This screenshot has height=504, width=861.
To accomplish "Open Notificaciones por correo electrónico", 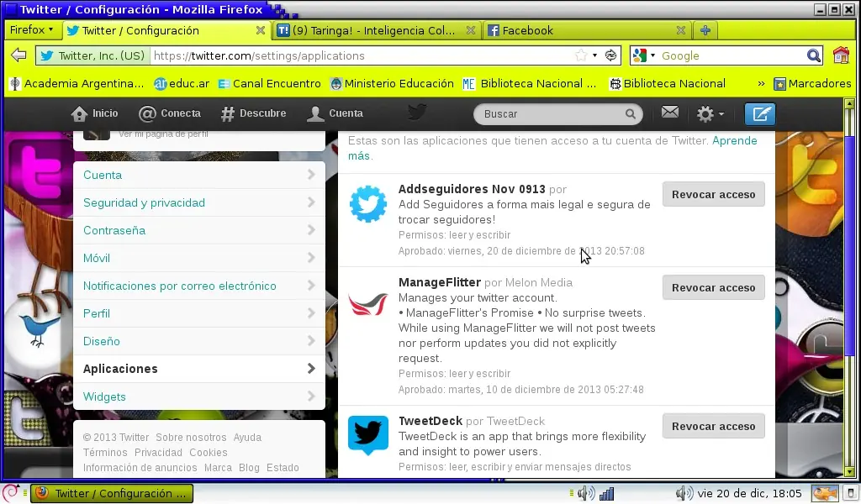I will pyautogui.click(x=199, y=286).
